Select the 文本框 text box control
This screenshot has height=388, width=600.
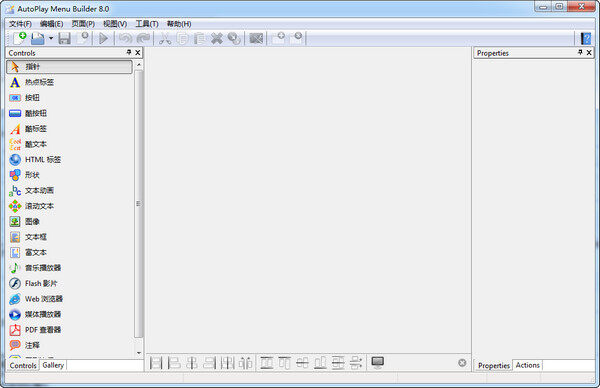[69, 237]
